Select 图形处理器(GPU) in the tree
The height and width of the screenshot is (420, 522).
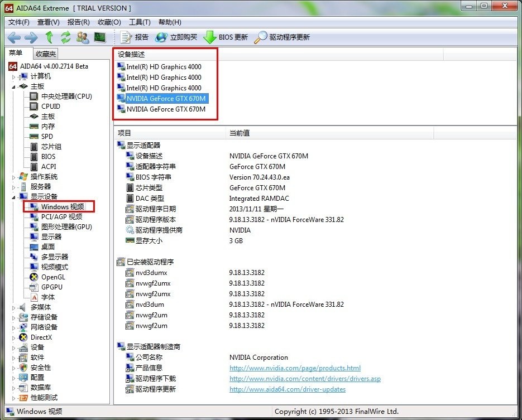coord(66,226)
